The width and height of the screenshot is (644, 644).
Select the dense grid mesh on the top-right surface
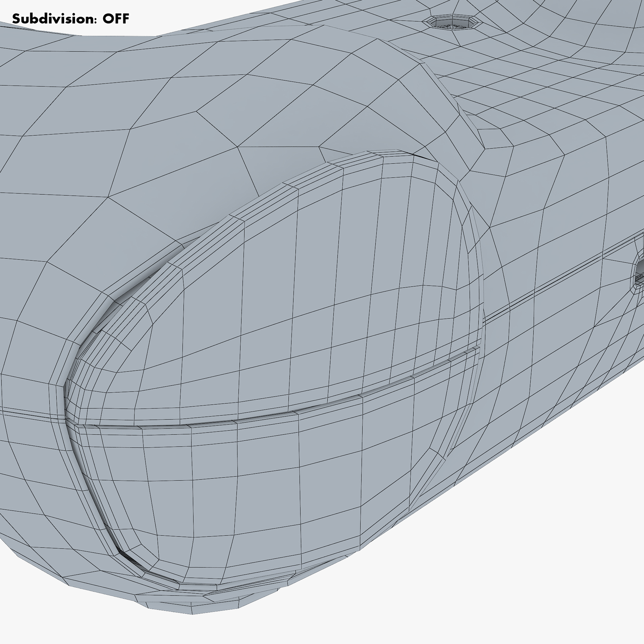coord(553,84)
